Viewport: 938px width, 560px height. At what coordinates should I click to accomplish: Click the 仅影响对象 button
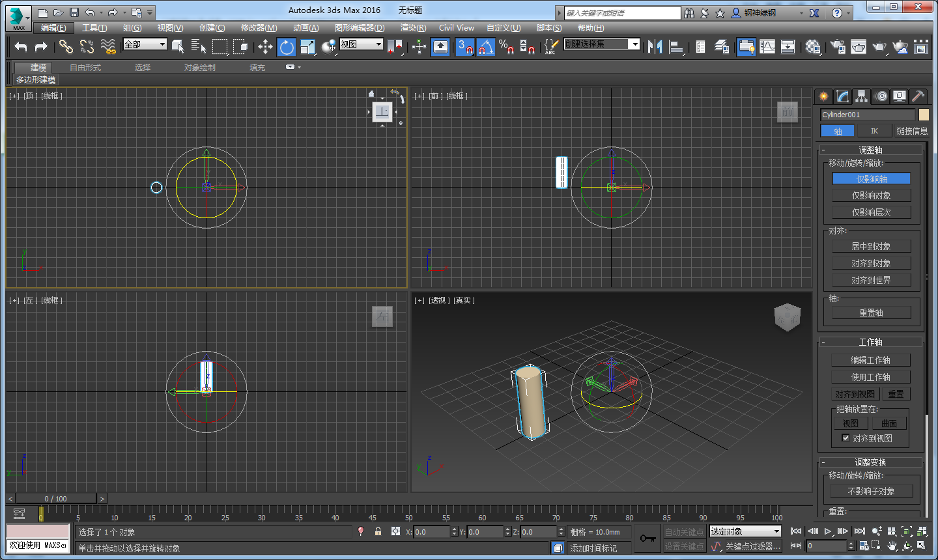pyautogui.click(x=872, y=195)
